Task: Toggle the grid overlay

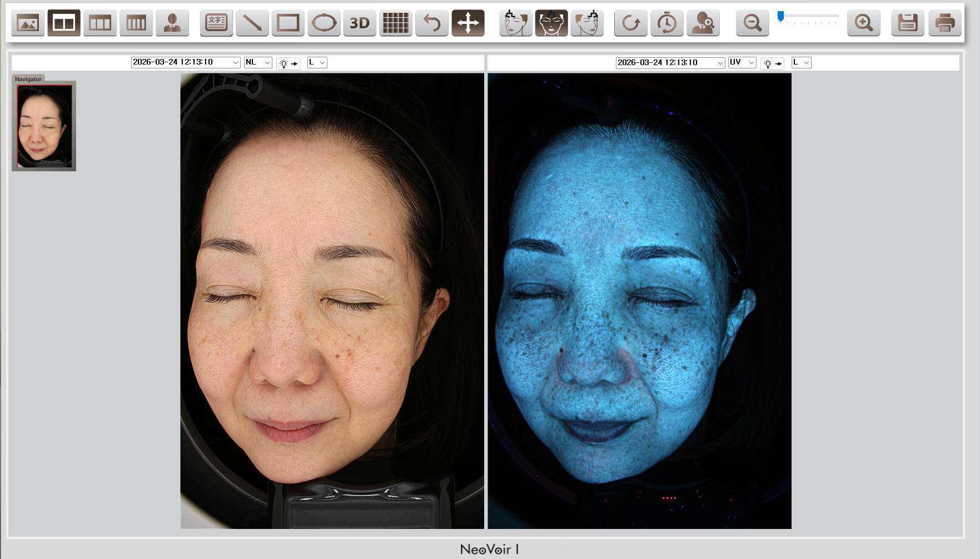Action: (396, 23)
